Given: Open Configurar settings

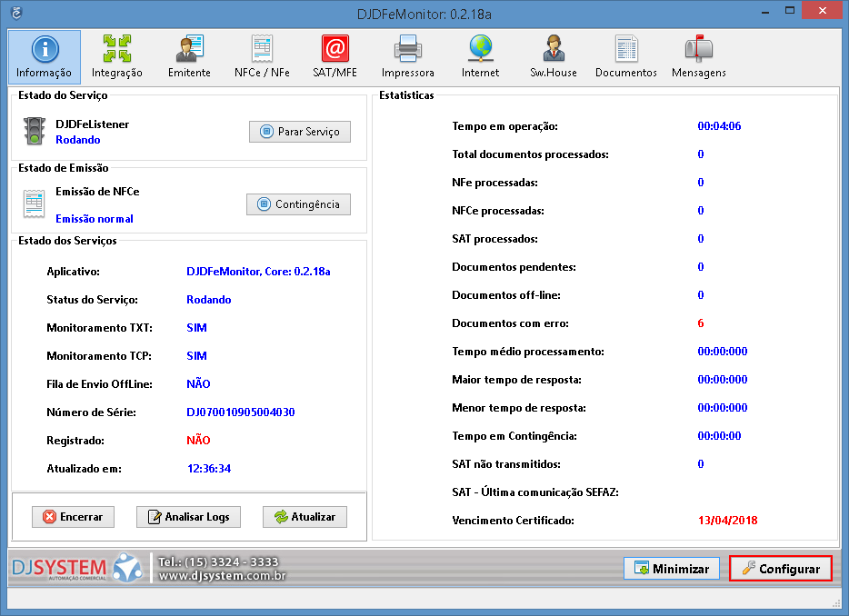Looking at the screenshot, I should point(781,569).
